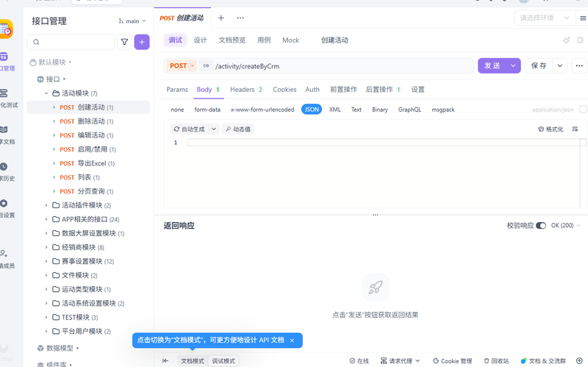Switch to the Params tab

177,89
